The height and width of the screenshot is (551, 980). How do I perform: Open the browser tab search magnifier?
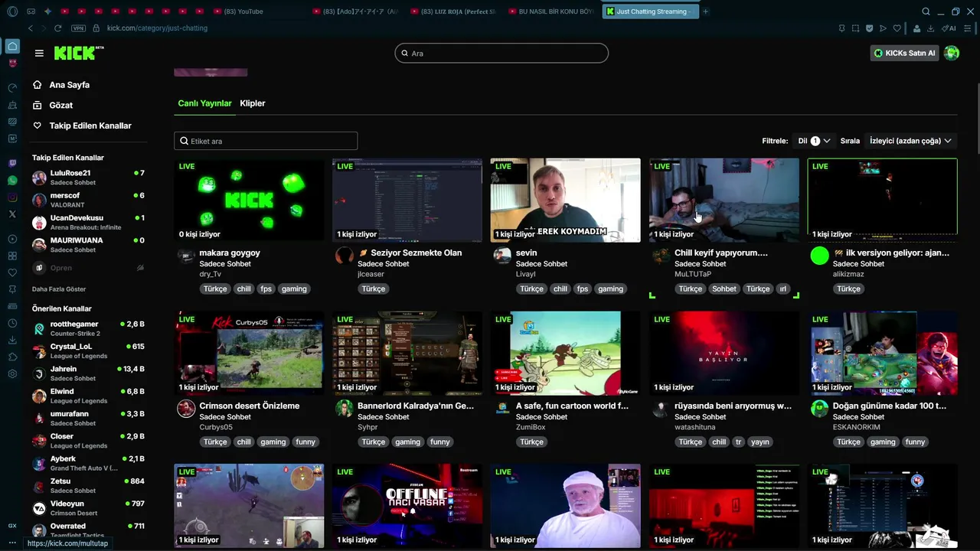926,11
